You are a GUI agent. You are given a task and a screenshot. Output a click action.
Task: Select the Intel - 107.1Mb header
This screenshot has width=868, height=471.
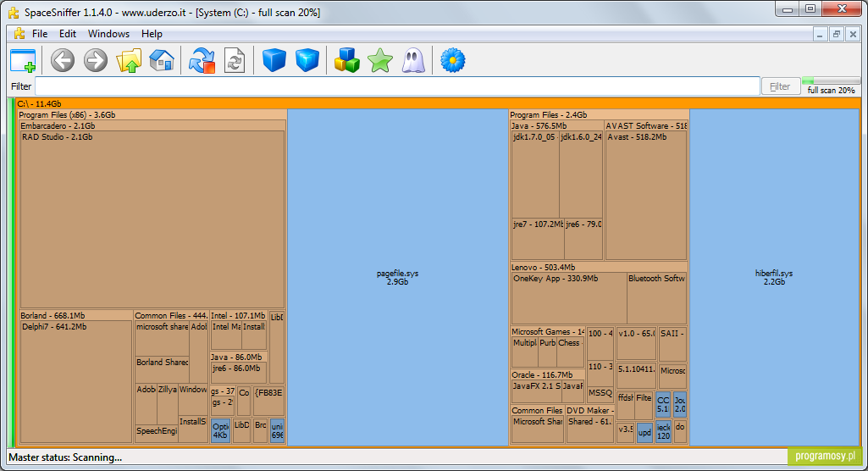[238, 315]
